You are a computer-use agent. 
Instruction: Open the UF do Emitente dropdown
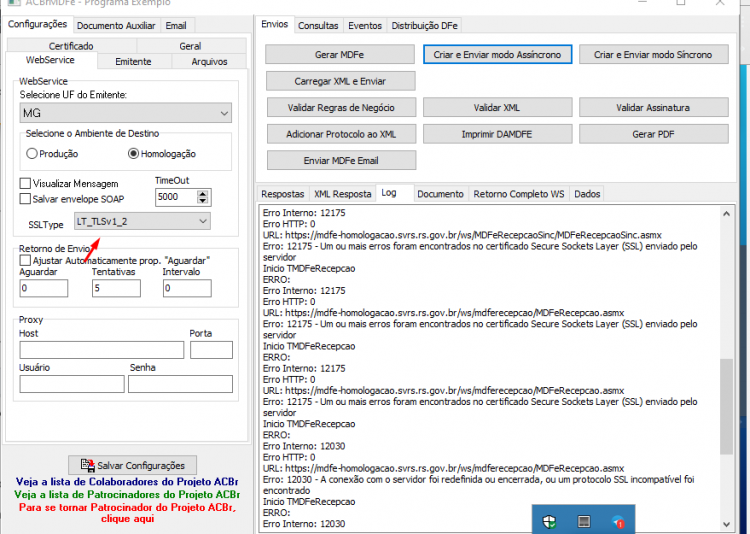[x=126, y=113]
